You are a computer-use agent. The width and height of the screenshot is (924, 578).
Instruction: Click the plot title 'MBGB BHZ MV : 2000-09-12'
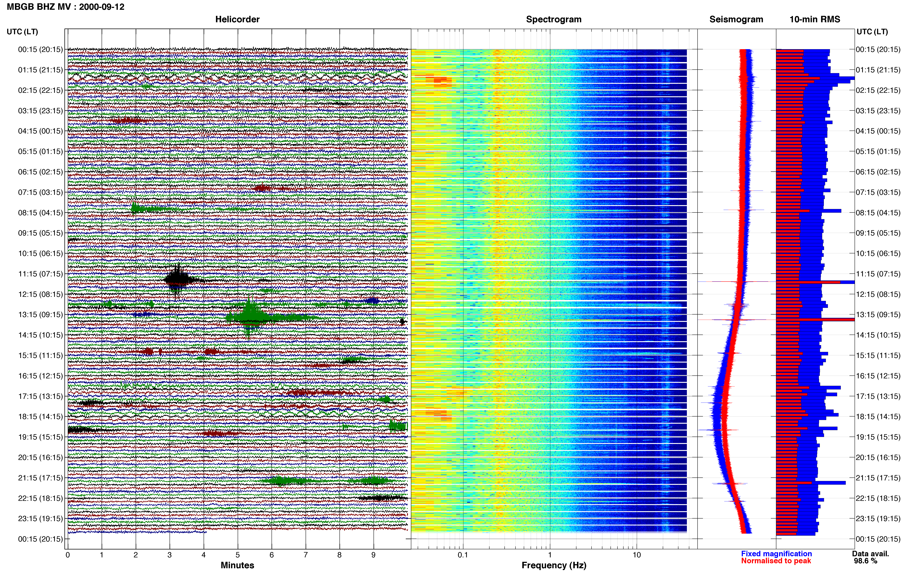65,6
